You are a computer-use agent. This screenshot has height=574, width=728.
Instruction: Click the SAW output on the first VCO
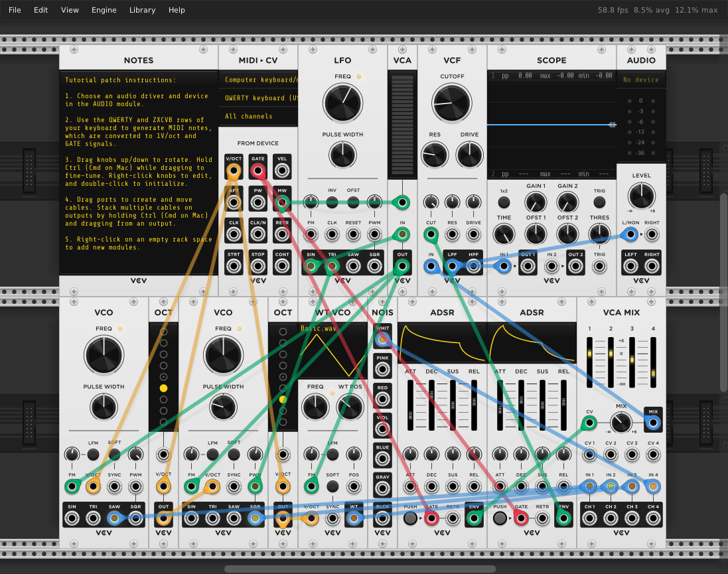pos(114,518)
